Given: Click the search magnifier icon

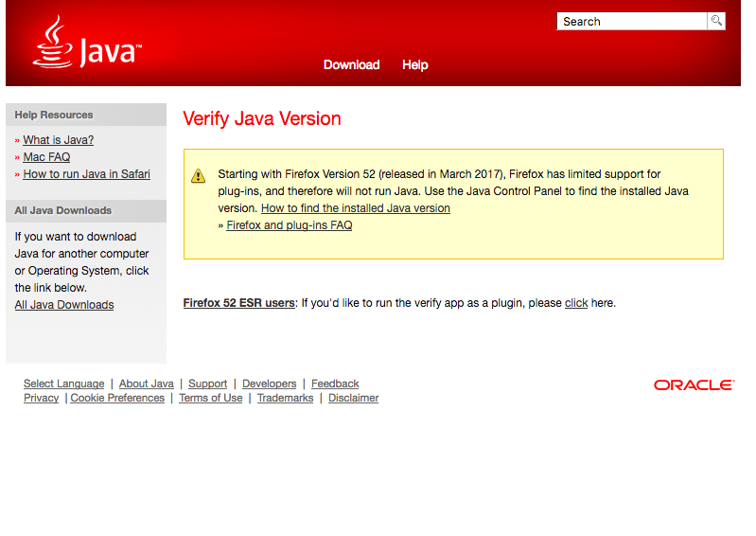Looking at the screenshot, I should coord(716,21).
